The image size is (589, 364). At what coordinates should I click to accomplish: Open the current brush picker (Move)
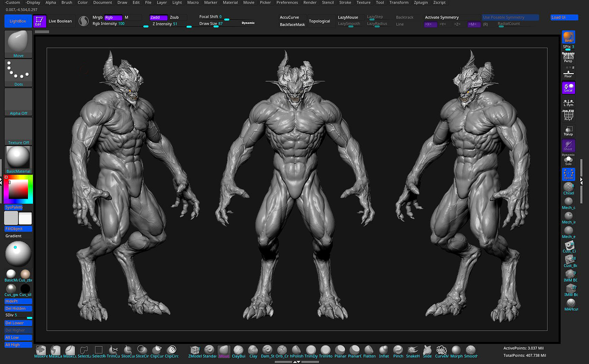18,44
